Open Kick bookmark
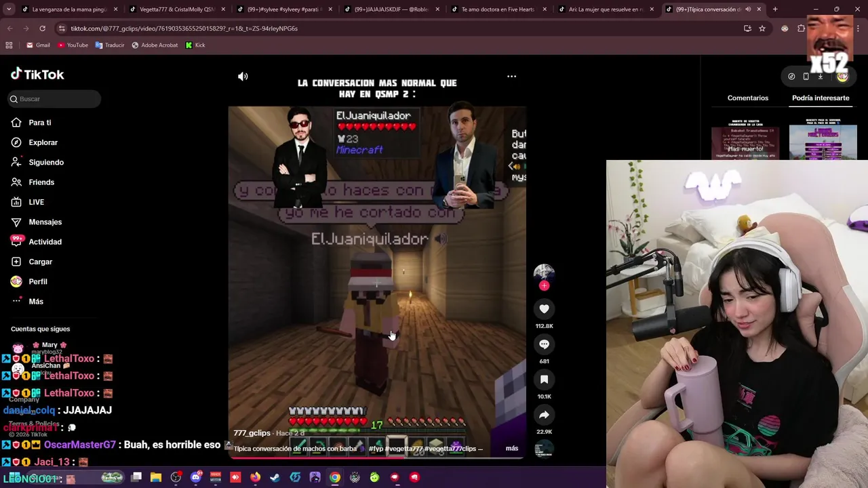868x488 pixels. [x=195, y=45]
